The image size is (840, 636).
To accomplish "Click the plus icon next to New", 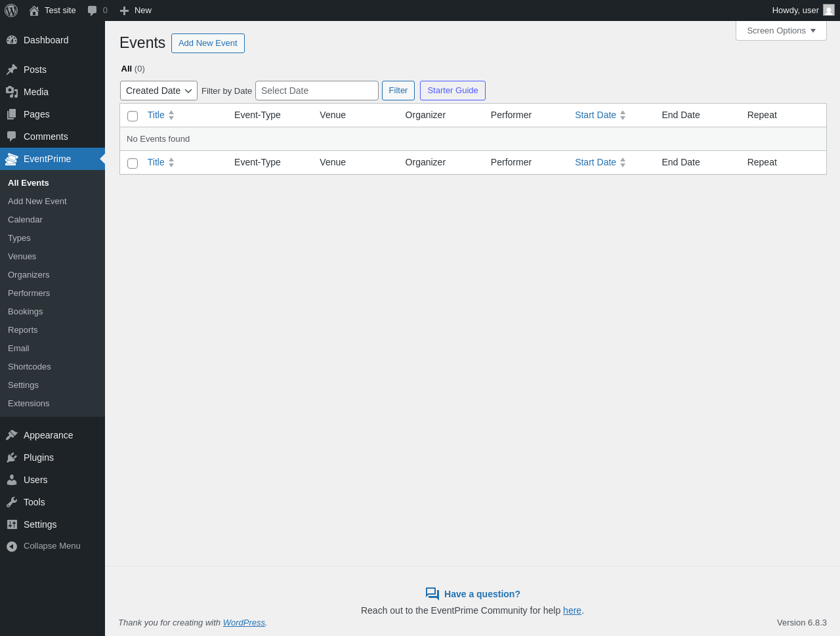I will pyautogui.click(x=124, y=11).
